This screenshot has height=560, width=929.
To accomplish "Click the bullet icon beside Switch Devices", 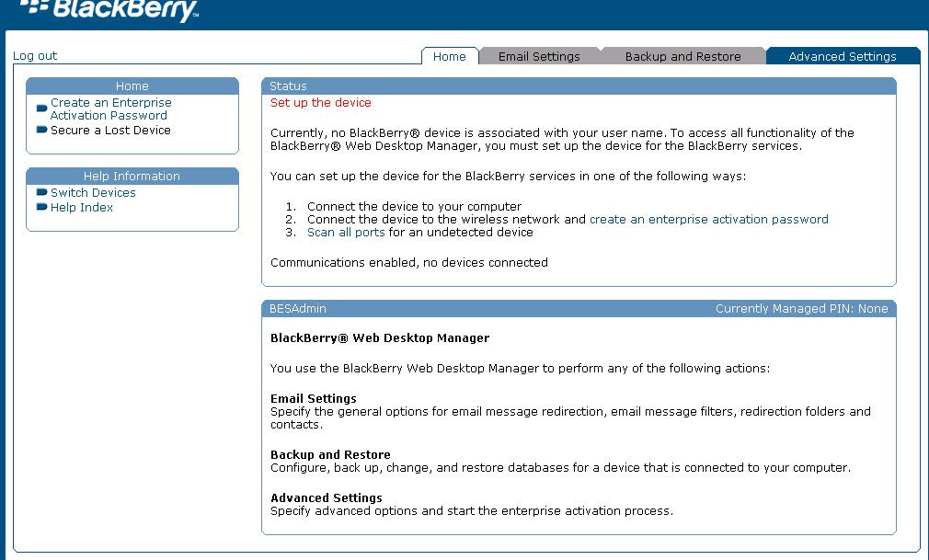I will tap(41, 192).
